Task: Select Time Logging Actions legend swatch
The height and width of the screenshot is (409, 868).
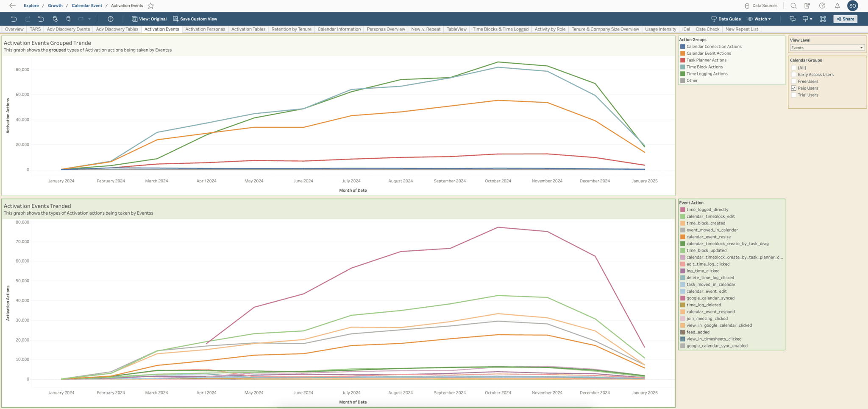Action: pos(682,73)
